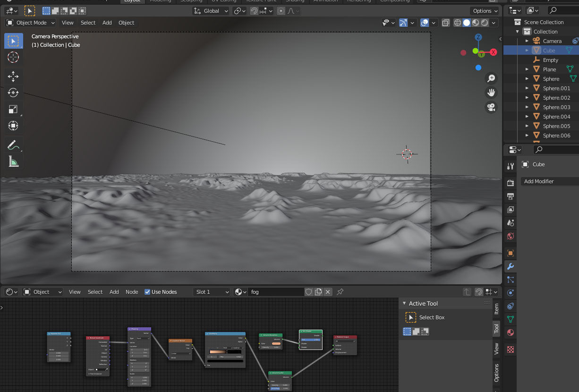The width and height of the screenshot is (579, 392).
Task: Click the viewport zoom magnifier gizmo
Action: click(x=491, y=78)
